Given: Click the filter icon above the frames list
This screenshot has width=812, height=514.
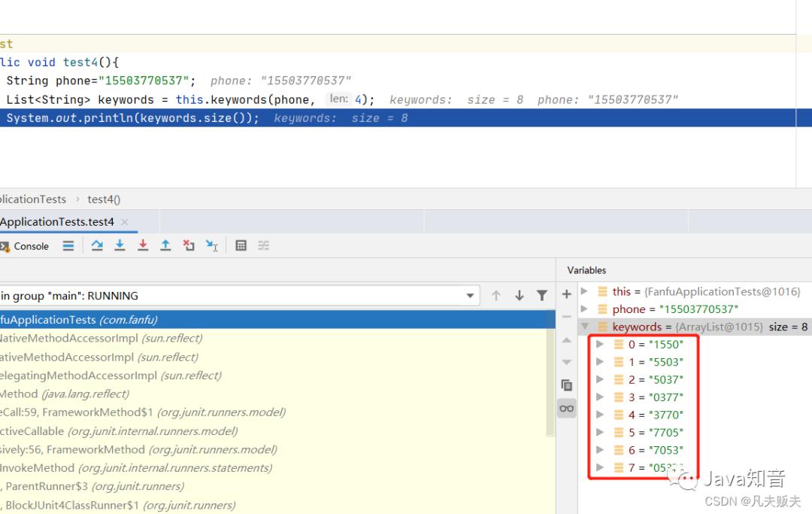Looking at the screenshot, I should pyautogui.click(x=542, y=295).
